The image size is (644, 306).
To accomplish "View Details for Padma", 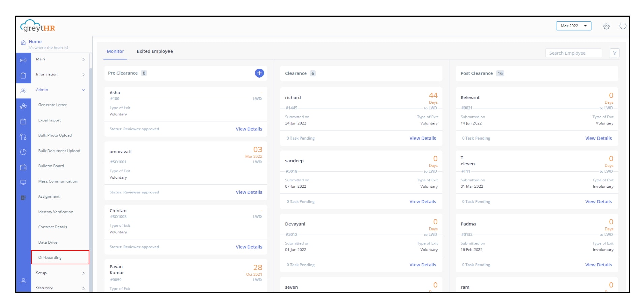I will click(599, 265).
